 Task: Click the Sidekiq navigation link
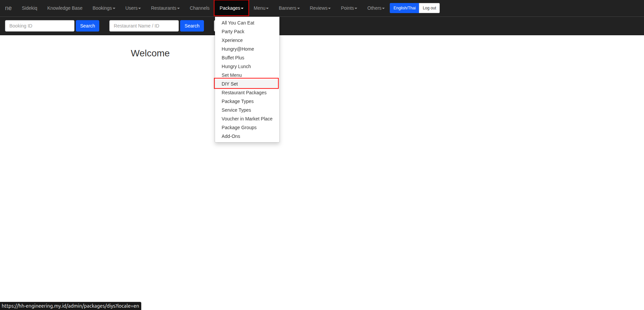[x=30, y=8]
